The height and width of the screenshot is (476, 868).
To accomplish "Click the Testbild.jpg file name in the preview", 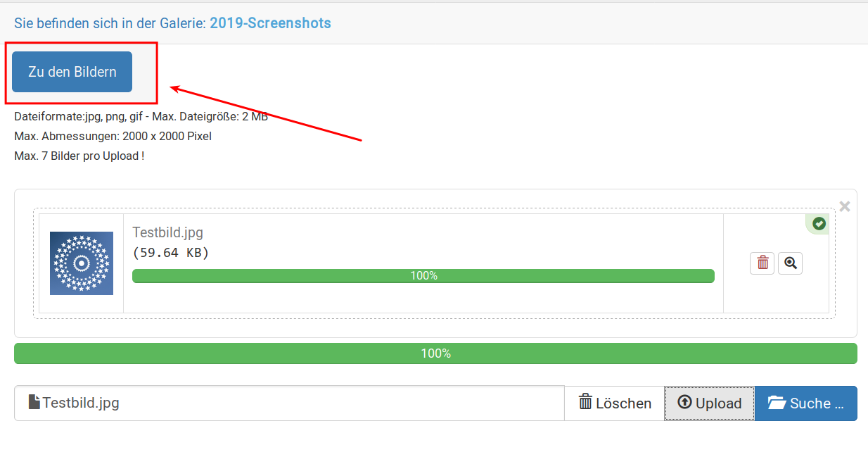I will point(167,232).
